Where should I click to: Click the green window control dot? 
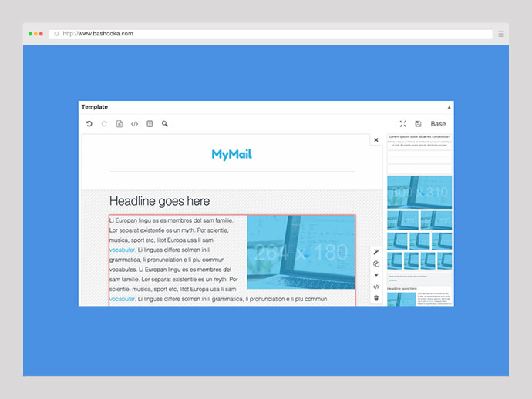click(x=30, y=34)
